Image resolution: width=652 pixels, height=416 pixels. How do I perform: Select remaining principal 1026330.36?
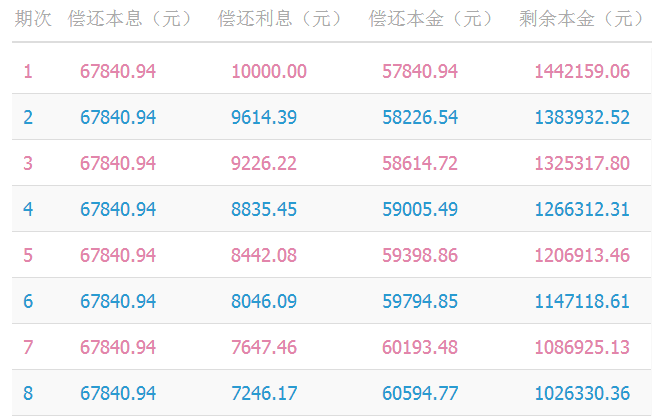582,393
